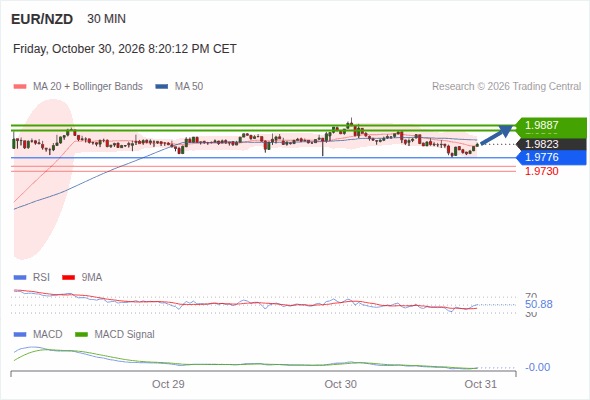This screenshot has width=590, height=400.
Task: Click the 9MA legend label
Action: point(92,278)
